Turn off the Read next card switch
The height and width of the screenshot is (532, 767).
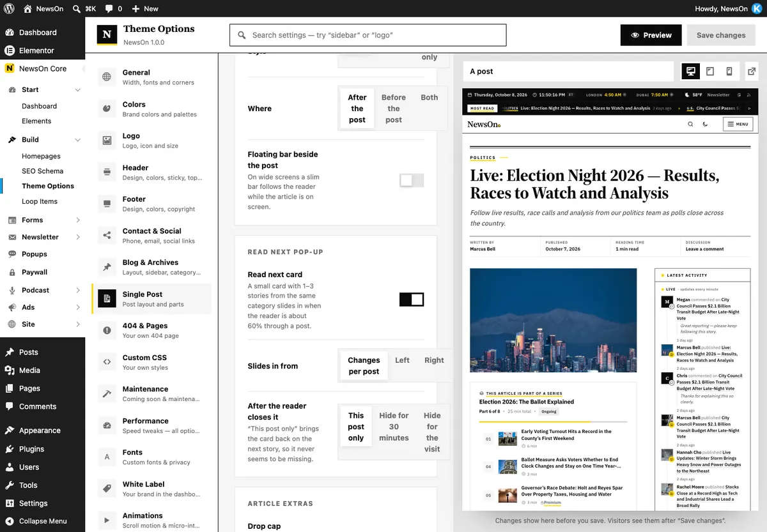tap(412, 299)
